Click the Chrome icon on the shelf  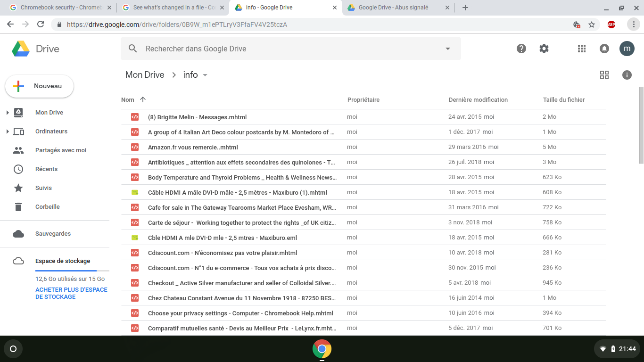tap(322, 349)
